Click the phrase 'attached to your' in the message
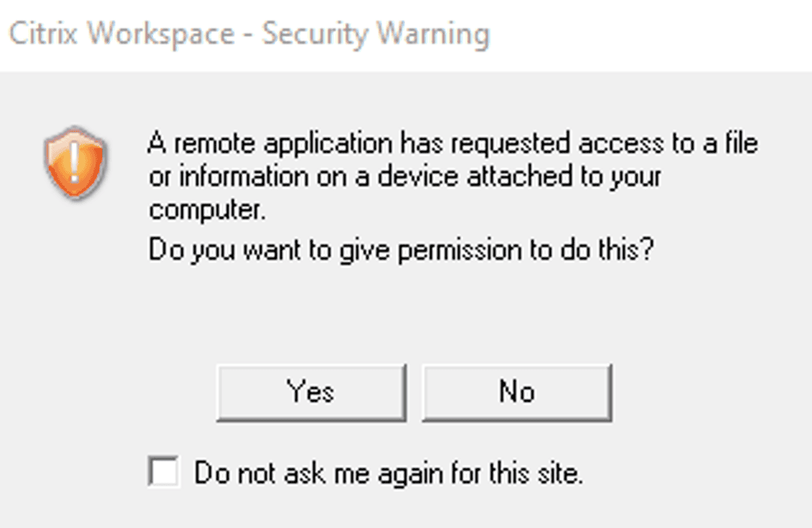 [x=564, y=177]
